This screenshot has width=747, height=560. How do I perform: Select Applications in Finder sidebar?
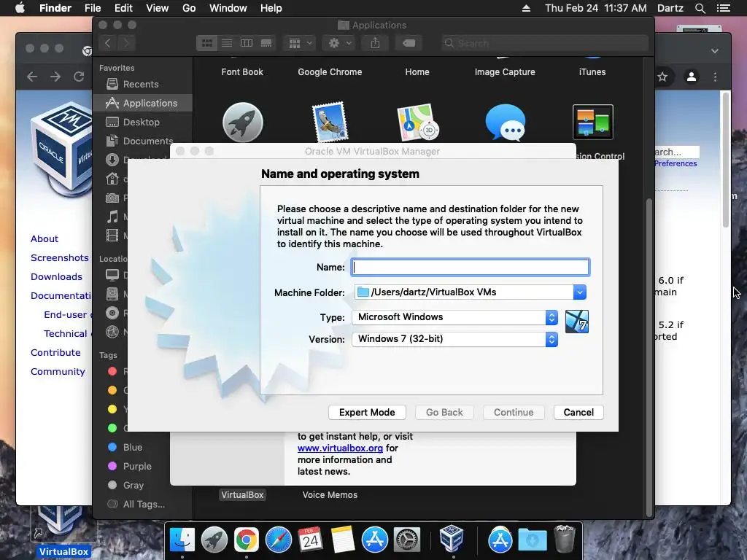[142, 103]
